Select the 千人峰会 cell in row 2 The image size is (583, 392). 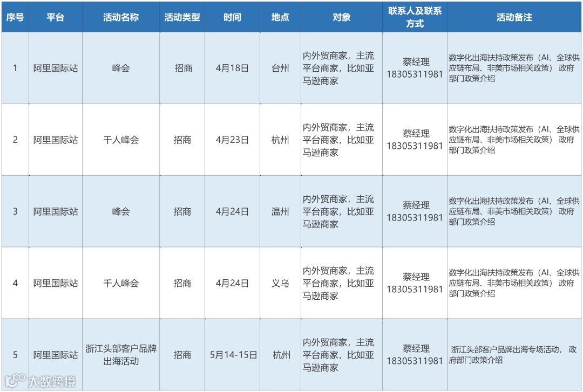[121, 140]
